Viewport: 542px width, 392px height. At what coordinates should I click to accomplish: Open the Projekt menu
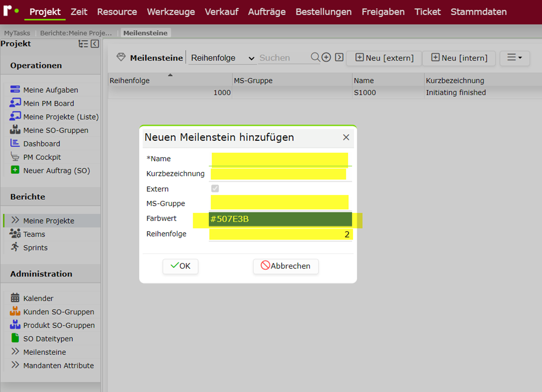point(45,12)
